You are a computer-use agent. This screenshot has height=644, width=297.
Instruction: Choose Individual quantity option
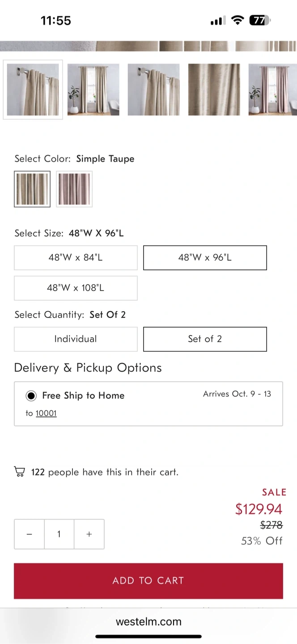click(x=76, y=339)
